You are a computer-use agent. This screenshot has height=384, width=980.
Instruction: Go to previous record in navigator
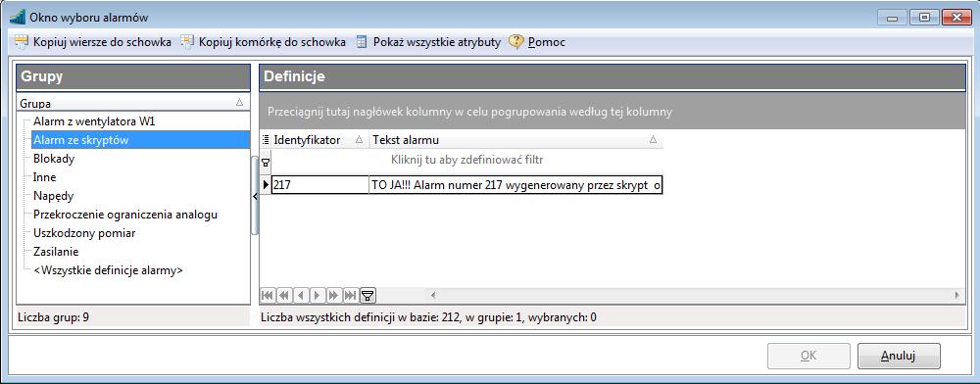[x=301, y=295]
